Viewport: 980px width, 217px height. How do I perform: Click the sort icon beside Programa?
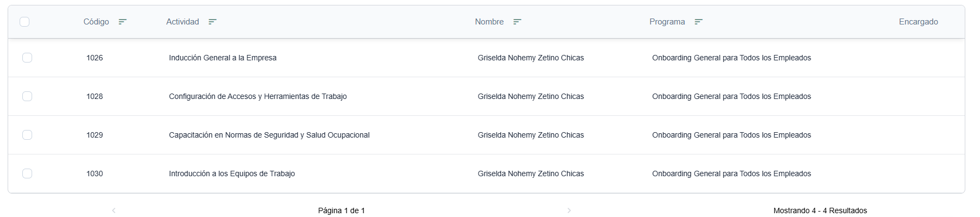(699, 22)
